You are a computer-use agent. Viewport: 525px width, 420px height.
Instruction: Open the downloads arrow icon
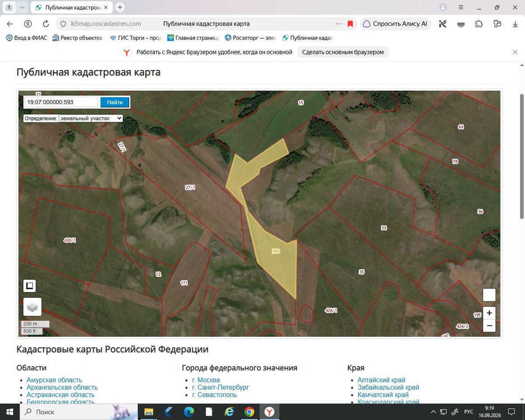515,24
